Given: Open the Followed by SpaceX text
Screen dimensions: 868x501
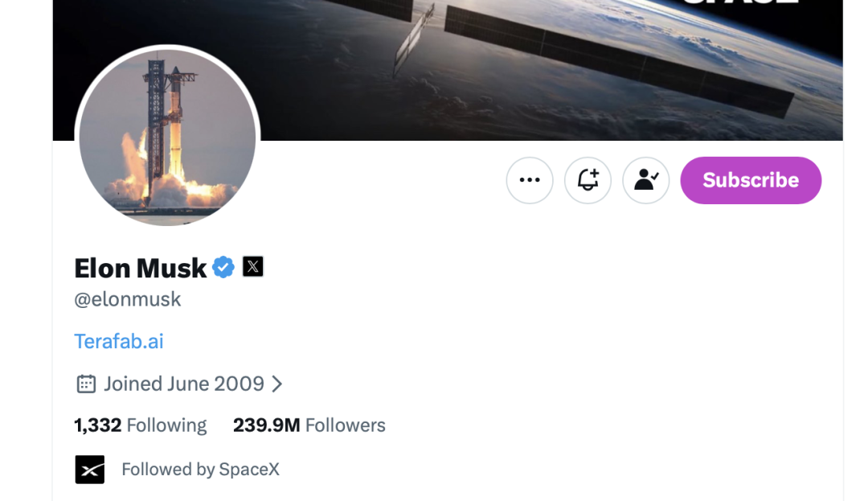Looking at the screenshot, I should click(x=200, y=470).
